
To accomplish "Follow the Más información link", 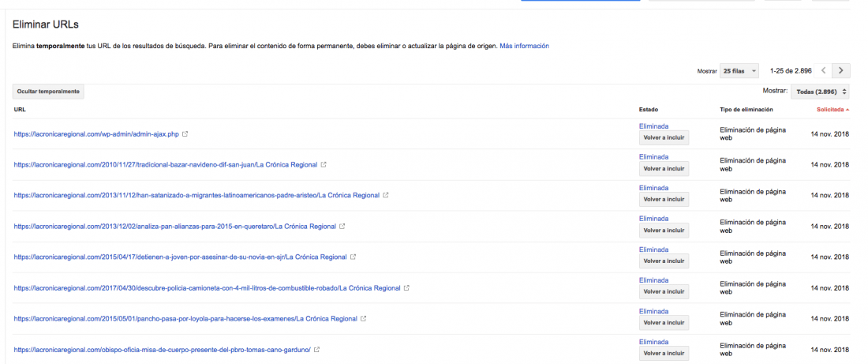I will coord(524,46).
